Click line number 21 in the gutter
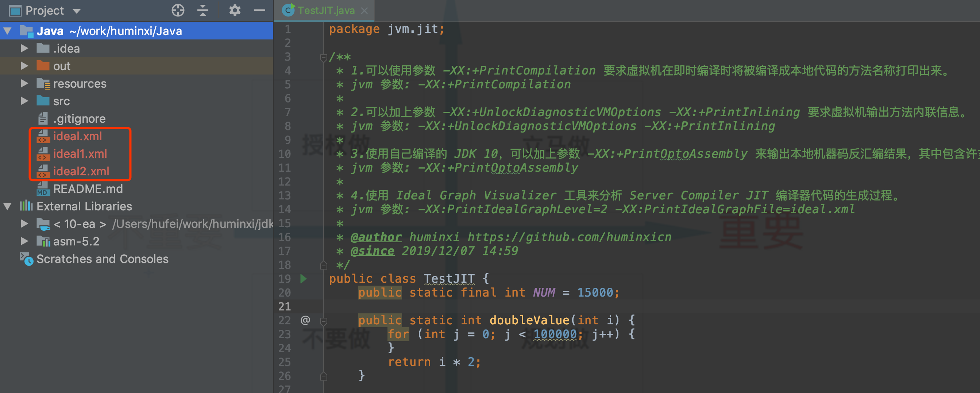 click(284, 306)
